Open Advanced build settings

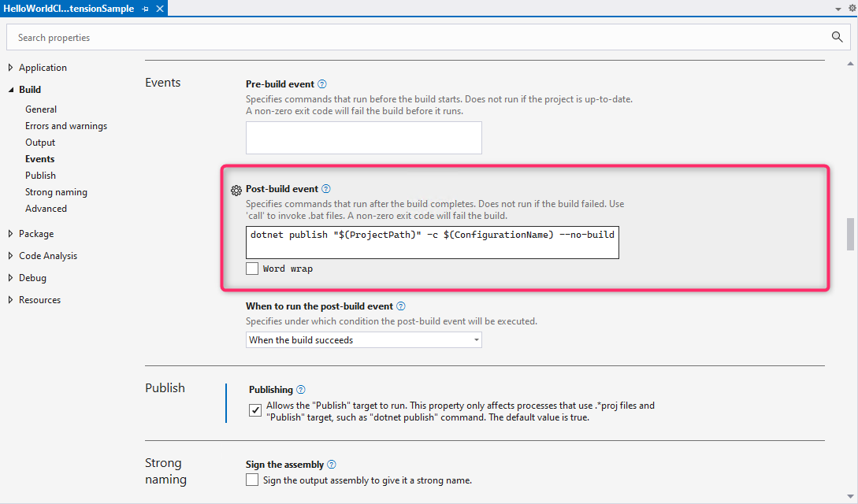tap(46, 208)
